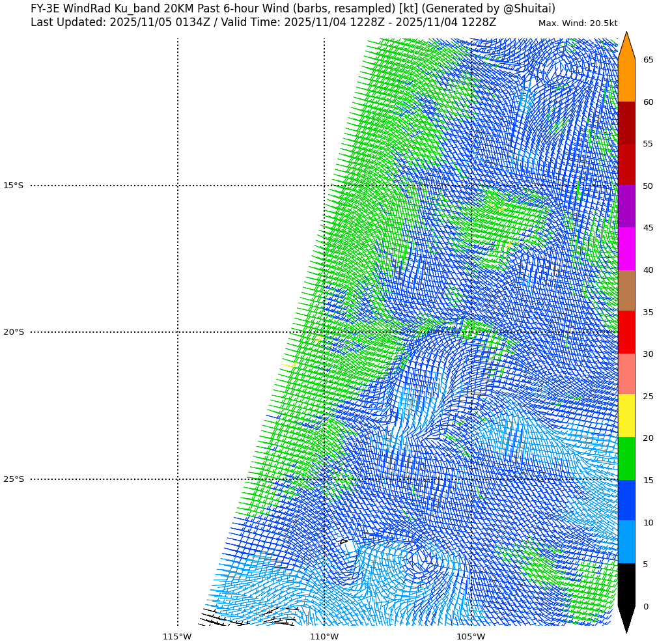Click the green 15-20 kt colorbar segment
This screenshot has width=657, height=644.
pyautogui.click(x=626, y=458)
